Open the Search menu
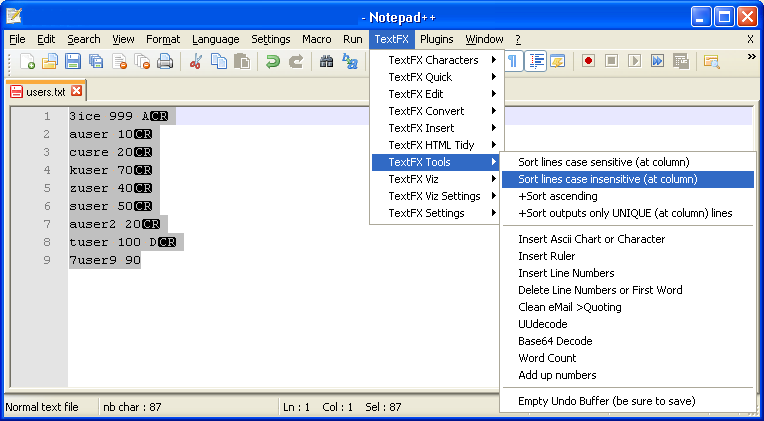This screenshot has height=421, width=764. (x=84, y=39)
